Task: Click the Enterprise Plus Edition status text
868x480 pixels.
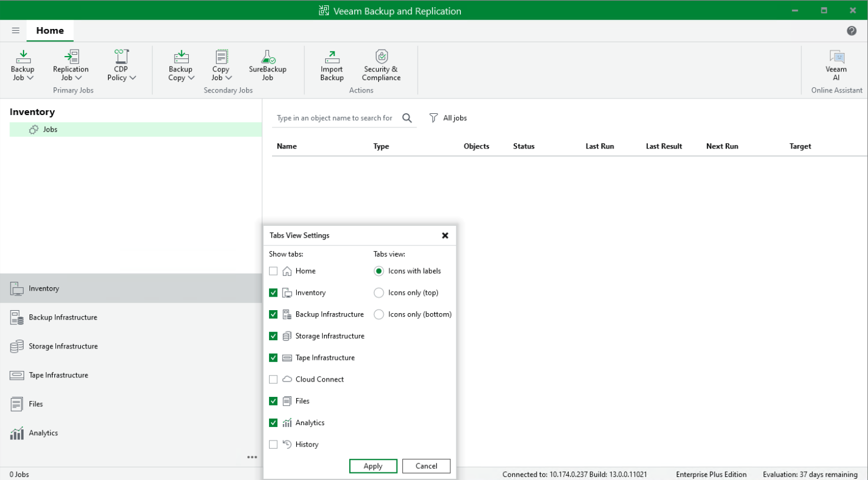Action: click(x=711, y=474)
